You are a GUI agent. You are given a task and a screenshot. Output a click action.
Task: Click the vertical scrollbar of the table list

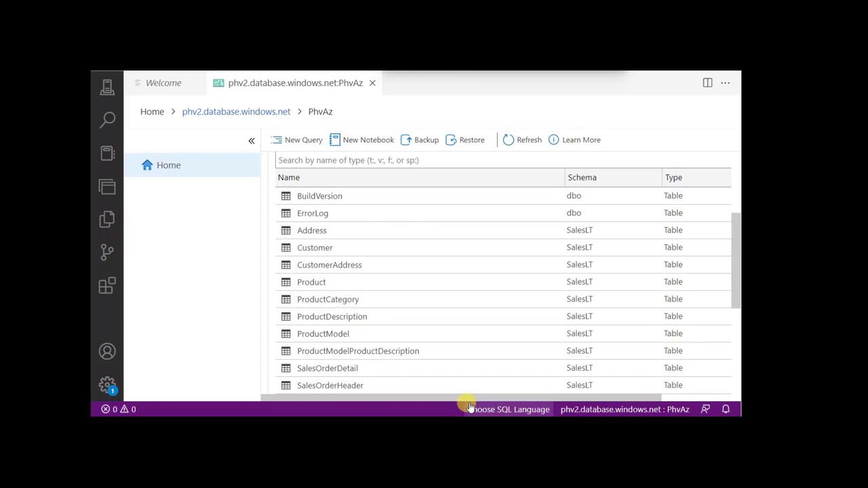click(x=736, y=260)
